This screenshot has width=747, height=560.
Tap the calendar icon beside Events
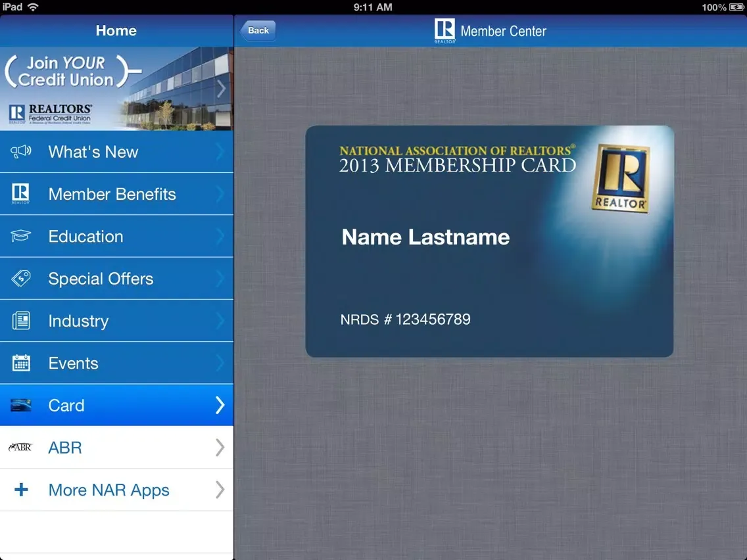(x=21, y=363)
